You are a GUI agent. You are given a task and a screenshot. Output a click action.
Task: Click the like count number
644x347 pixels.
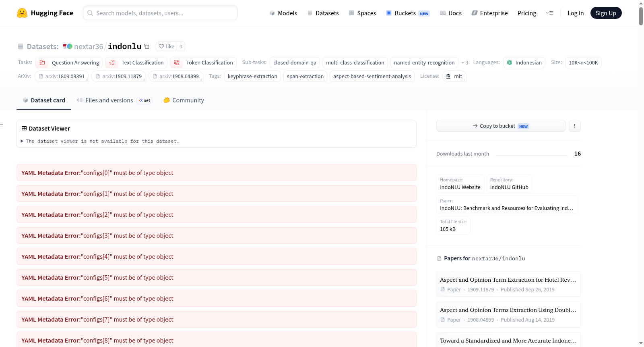coord(181,46)
